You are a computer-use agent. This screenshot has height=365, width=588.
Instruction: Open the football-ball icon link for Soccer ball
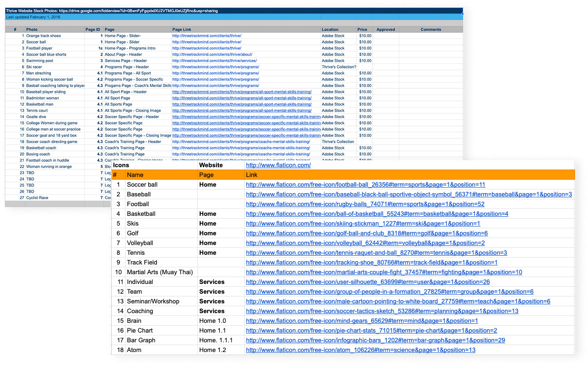click(366, 184)
